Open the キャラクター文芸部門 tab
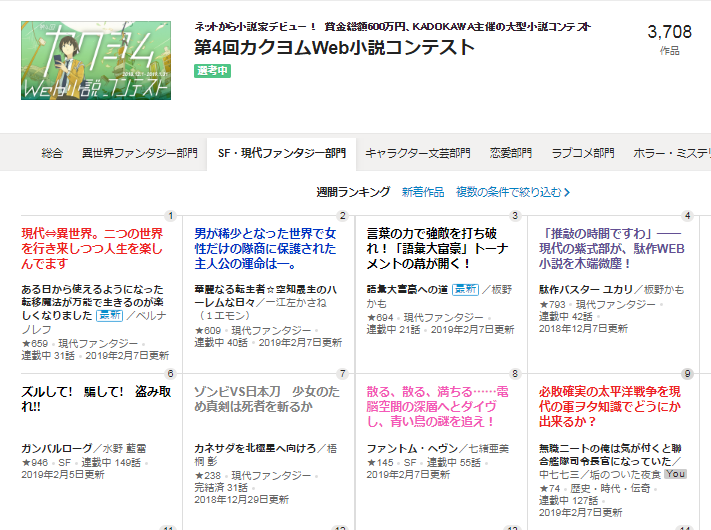The width and height of the screenshot is (711, 530). coord(418,153)
